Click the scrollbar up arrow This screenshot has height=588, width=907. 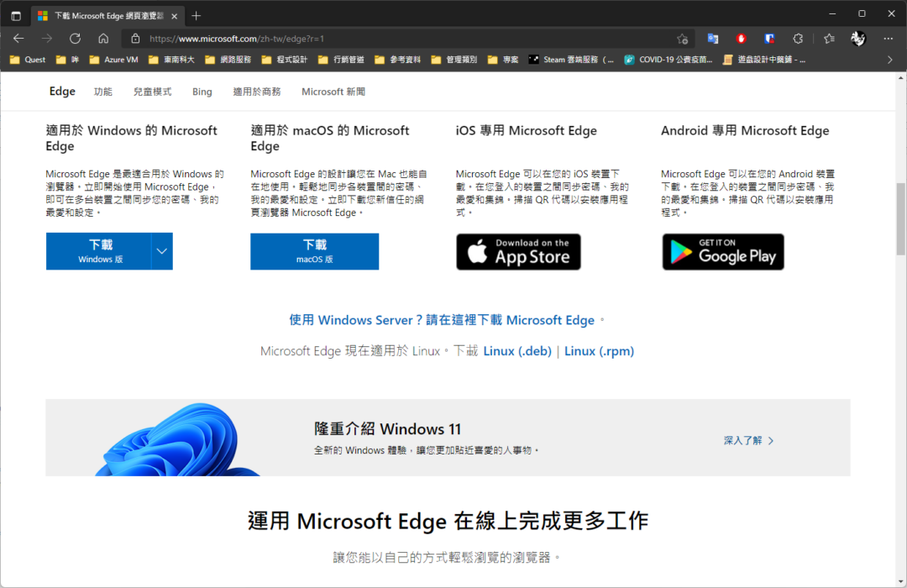point(900,77)
